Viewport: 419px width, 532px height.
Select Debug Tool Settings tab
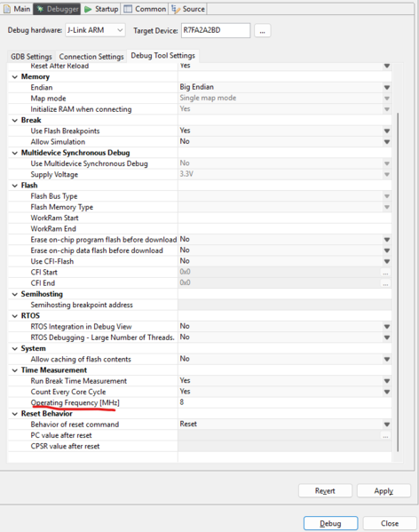tap(163, 56)
